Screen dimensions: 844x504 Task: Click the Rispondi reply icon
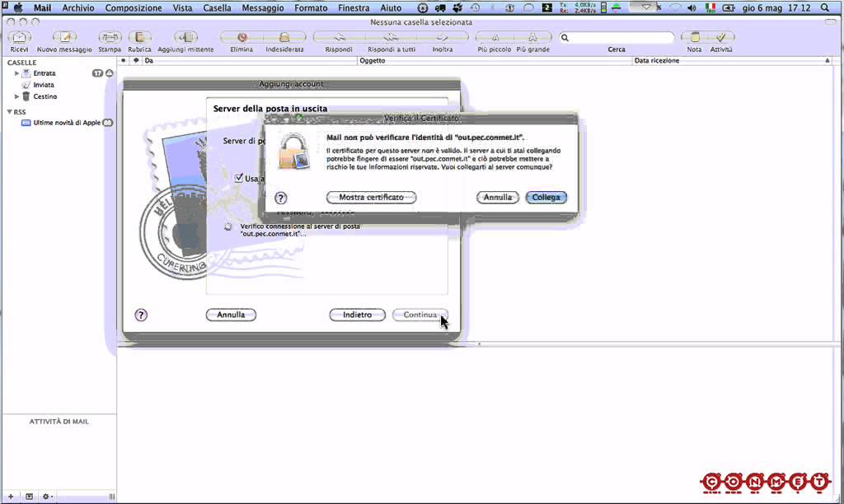coord(339,37)
